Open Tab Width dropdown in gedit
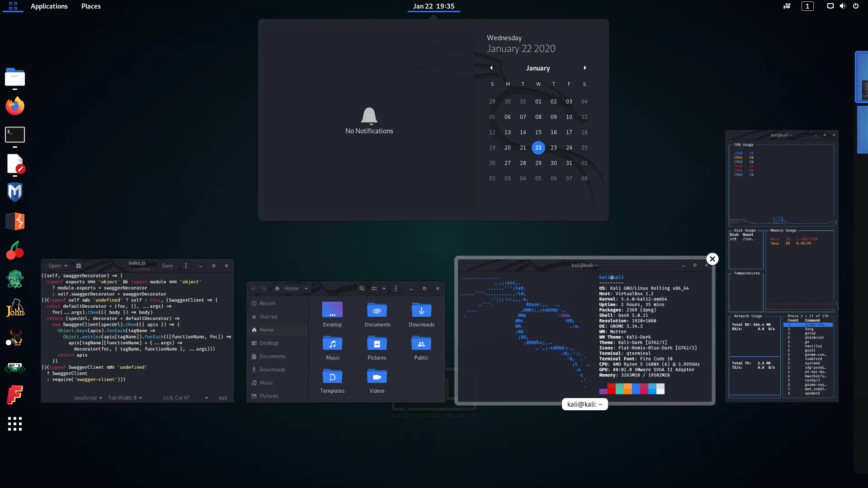Screen dimensions: 868x488 (x=125, y=398)
